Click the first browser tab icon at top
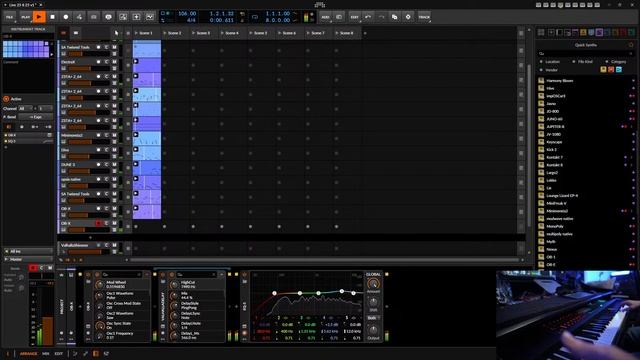Image resolution: width=640 pixels, height=360 pixels. [x=541, y=33]
